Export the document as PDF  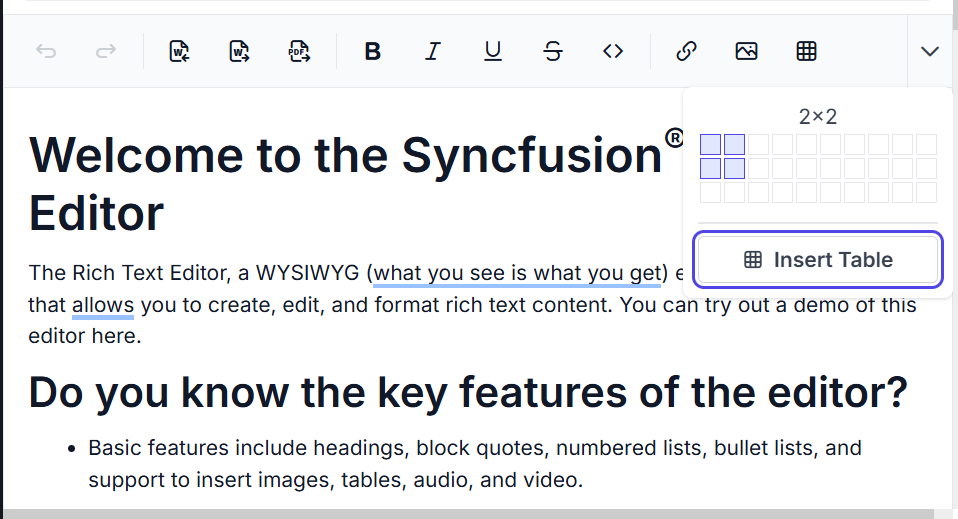coord(298,51)
